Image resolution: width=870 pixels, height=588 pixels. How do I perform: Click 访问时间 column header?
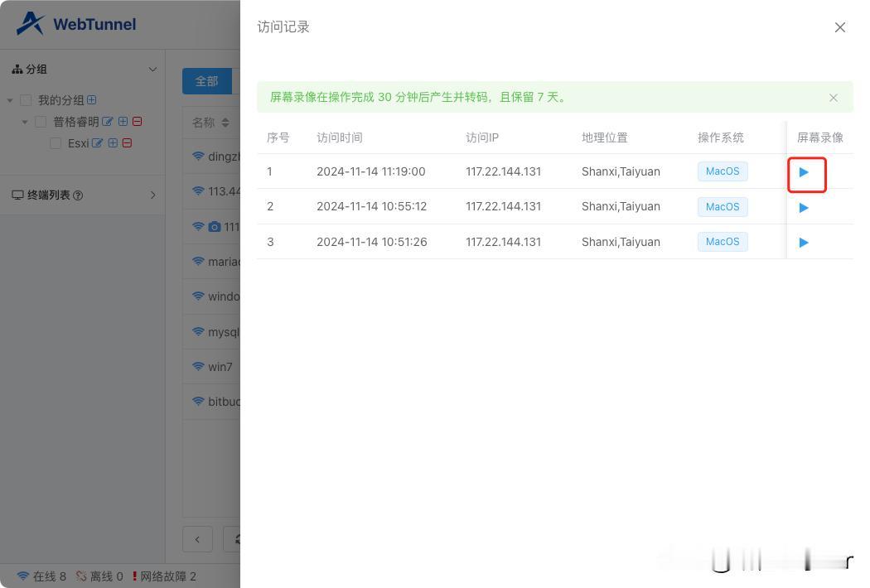[x=340, y=137]
